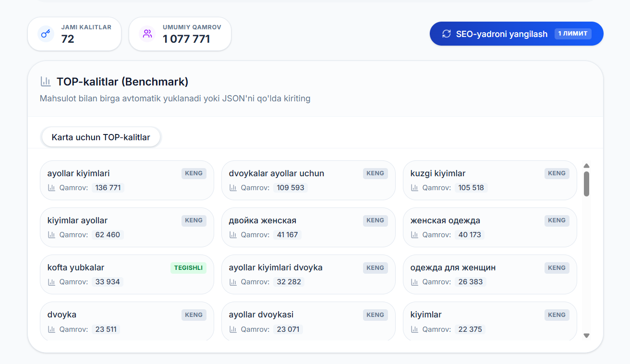Select the ayollar kiyimlari dvoyka keyword
The width and height of the screenshot is (630, 364).
click(x=308, y=274)
